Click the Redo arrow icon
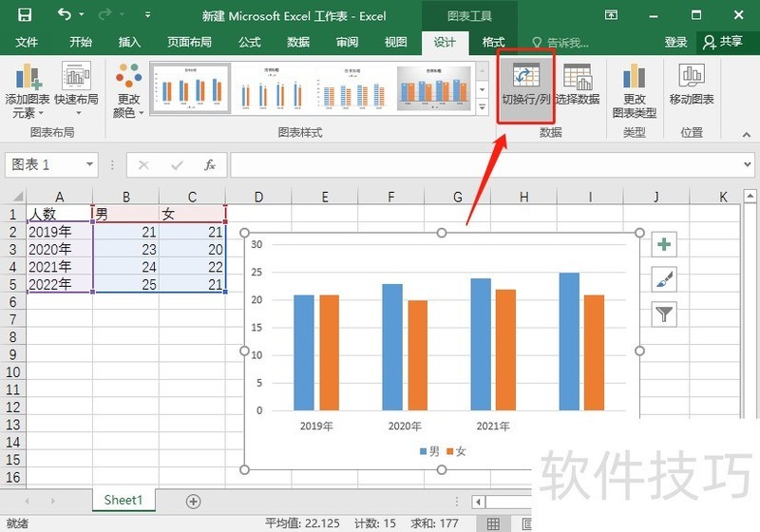This screenshot has width=760, height=532. 104,15
